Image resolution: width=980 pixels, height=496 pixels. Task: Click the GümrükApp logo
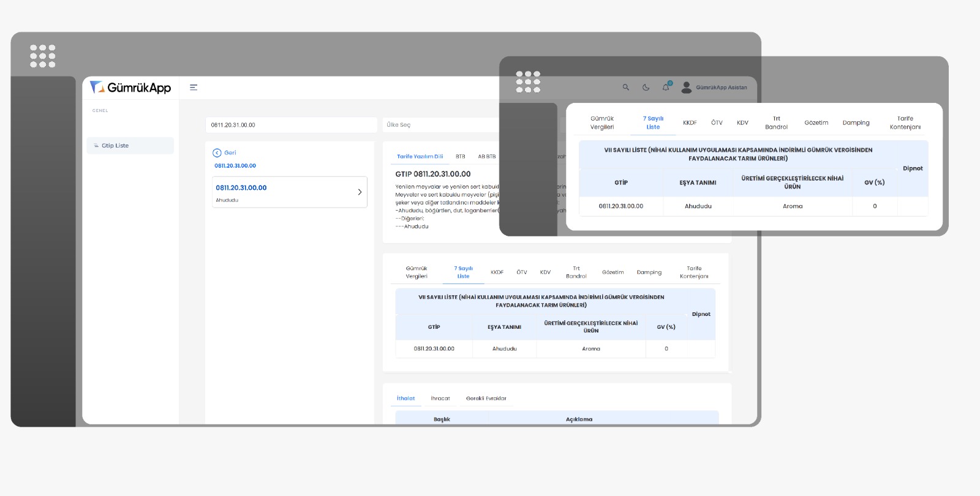(130, 88)
